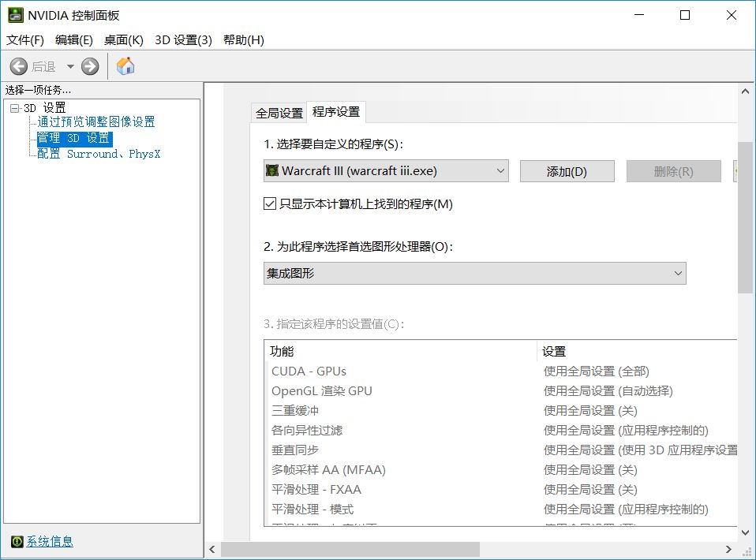Viewport: 756px width, 560px height.
Task: Switch to the 全局设置 tab
Action: (279, 114)
